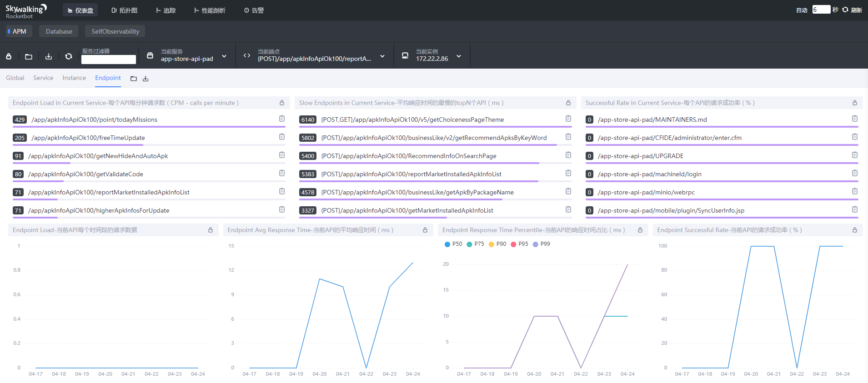Click the Skywalking Rocketbot logo
The height and width of the screenshot is (383, 868).
26,11
